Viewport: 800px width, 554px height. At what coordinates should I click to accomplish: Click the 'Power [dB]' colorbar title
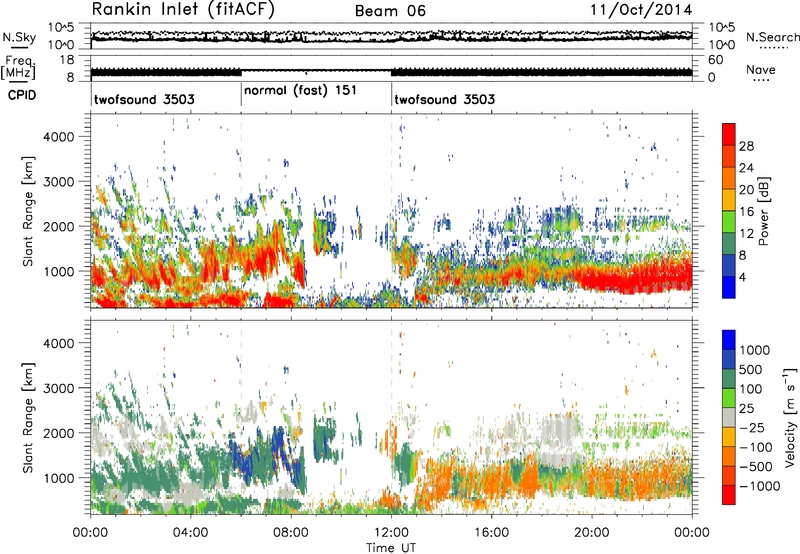pos(763,211)
